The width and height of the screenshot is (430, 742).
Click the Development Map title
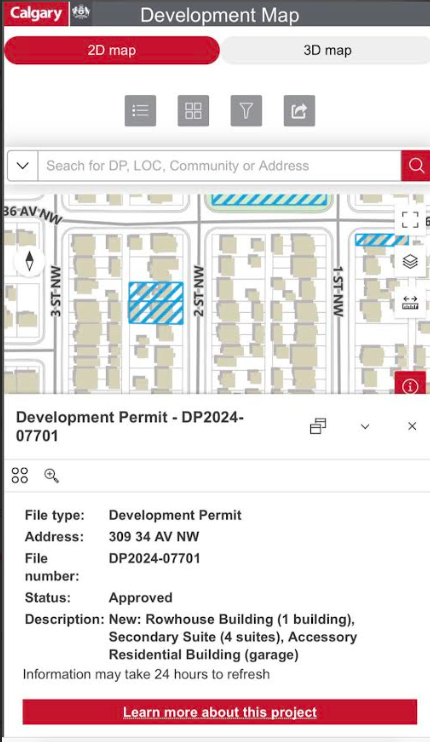pos(219,15)
